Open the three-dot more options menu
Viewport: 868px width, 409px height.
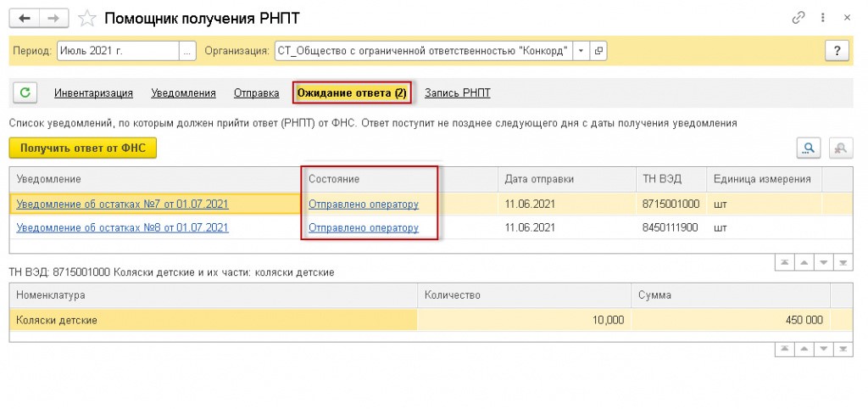click(824, 18)
